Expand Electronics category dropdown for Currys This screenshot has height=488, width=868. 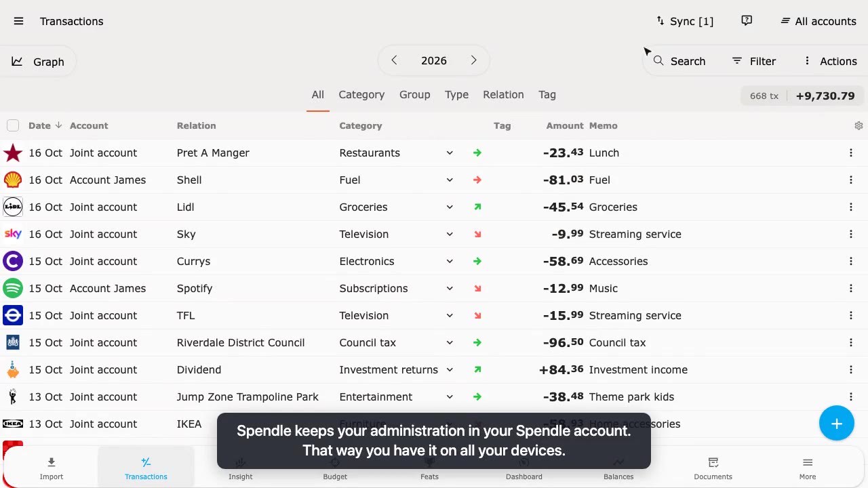(x=450, y=261)
